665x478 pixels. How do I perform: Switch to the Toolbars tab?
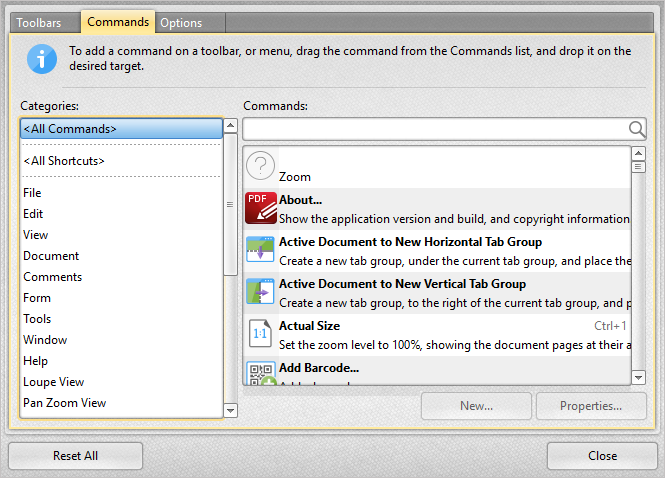[x=44, y=23]
